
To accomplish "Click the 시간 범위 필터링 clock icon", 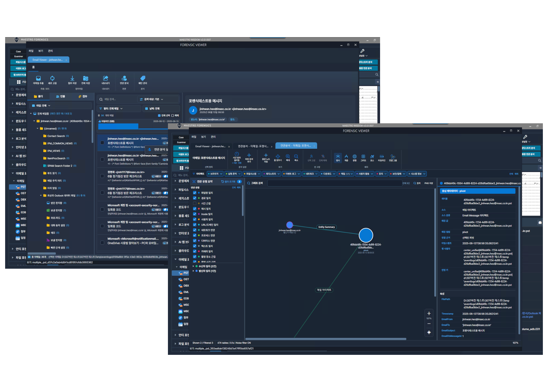I will pyautogui.click(x=237, y=154).
